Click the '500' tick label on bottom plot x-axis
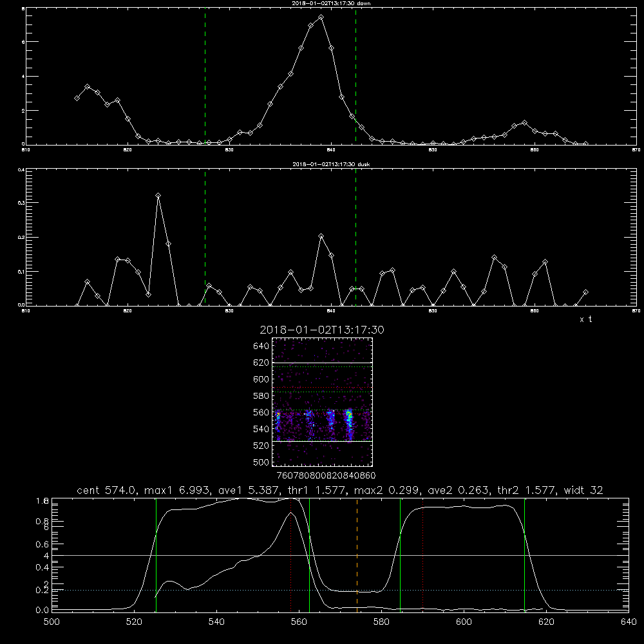The width and height of the screenshot is (644, 644). pyautogui.click(x=52, y=622)
